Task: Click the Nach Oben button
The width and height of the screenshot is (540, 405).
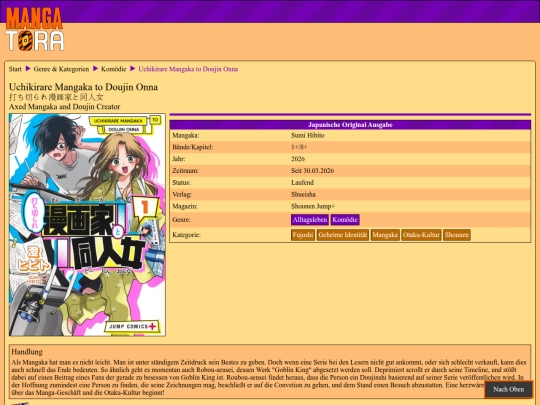Action: click(x=508, y=389)
